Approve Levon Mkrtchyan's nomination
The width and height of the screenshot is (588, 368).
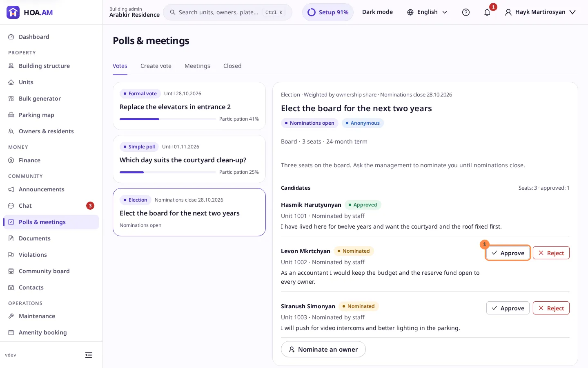pos(508,253)
